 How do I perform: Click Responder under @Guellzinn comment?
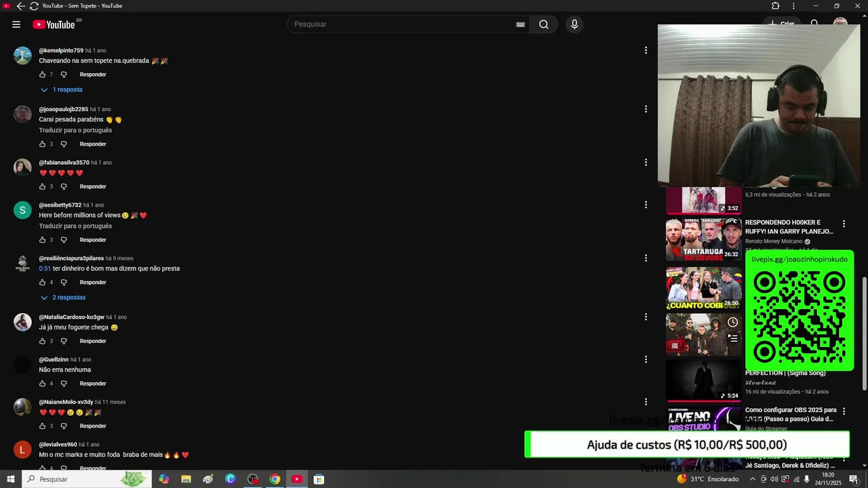(93, 384)
